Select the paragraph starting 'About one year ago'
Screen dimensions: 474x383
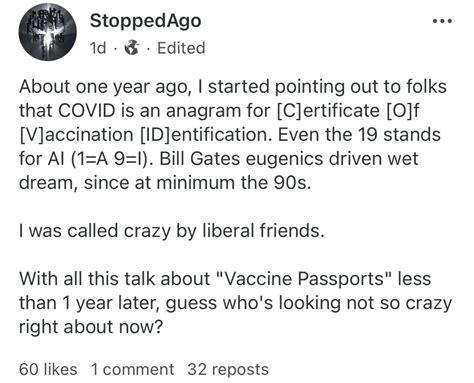(233, 135)
